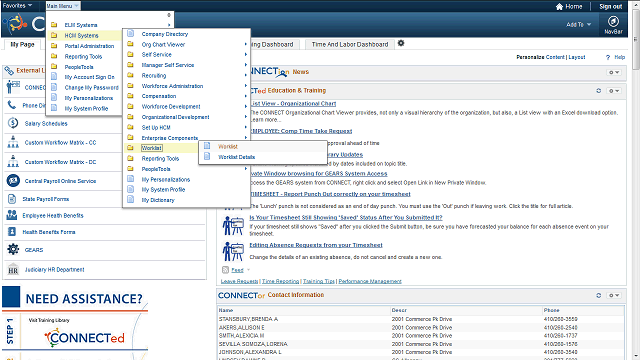This screenshot has width=640, height=360.
Task: Click the Worklist Details page icon
Action: [207, 156]
